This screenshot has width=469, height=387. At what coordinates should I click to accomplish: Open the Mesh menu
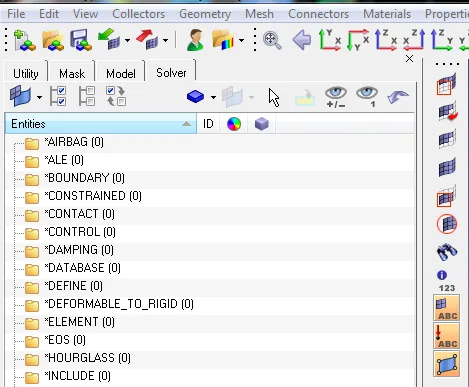(259, 14)
